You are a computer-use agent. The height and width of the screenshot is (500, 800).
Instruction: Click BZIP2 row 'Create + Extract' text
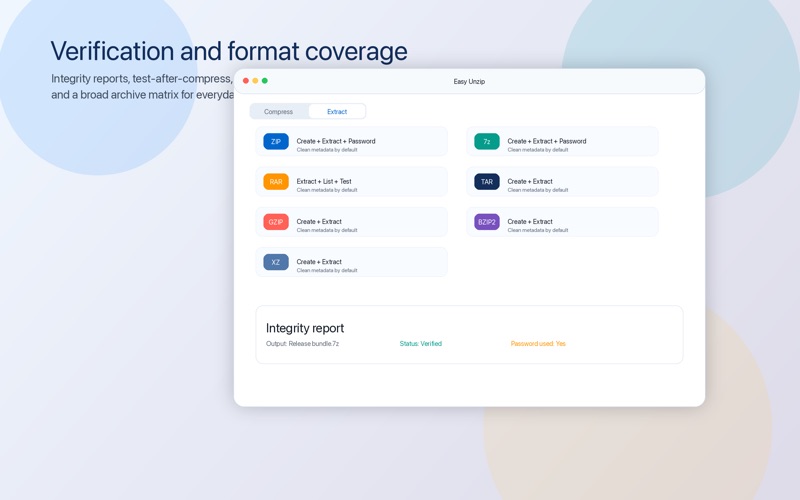[x=530, y=221]
